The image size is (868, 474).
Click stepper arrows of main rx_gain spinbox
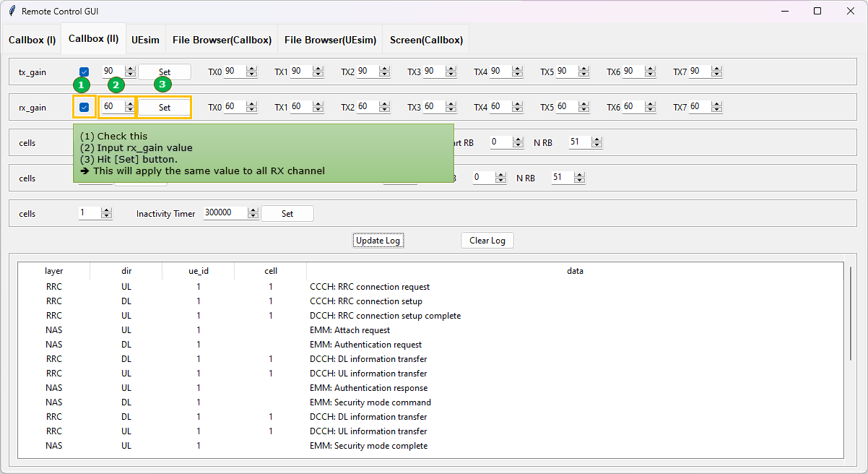130,107
